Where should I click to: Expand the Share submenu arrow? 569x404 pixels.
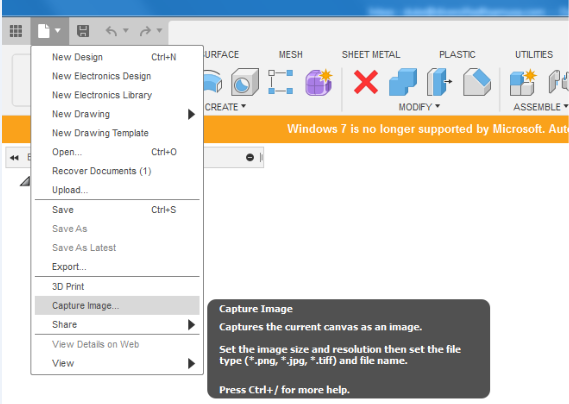click(191, 325)
